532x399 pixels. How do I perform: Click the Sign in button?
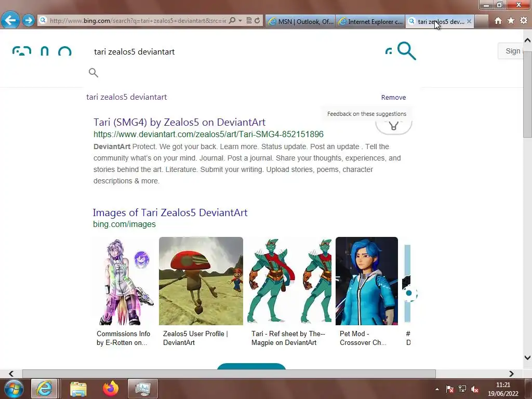point(511,51)
